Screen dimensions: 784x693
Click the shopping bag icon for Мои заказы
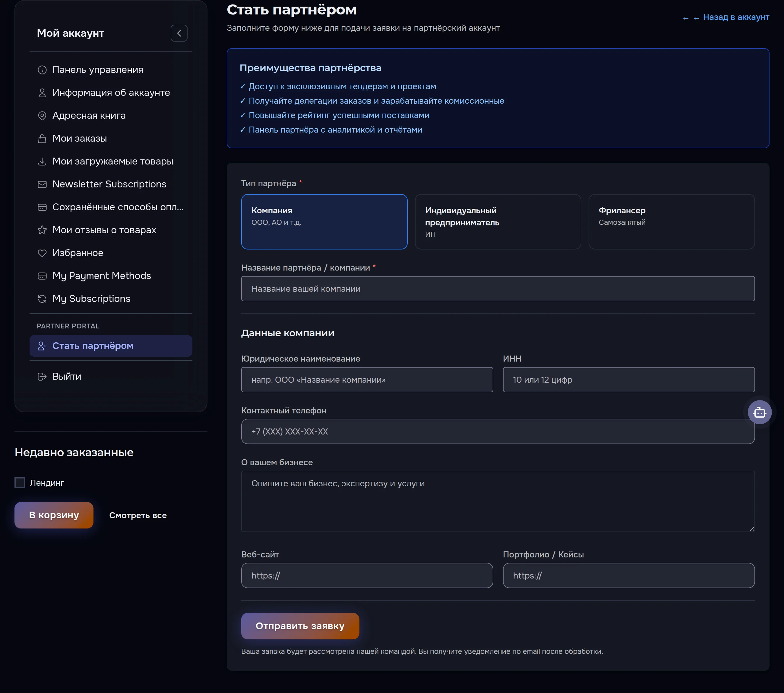point(42,138)
